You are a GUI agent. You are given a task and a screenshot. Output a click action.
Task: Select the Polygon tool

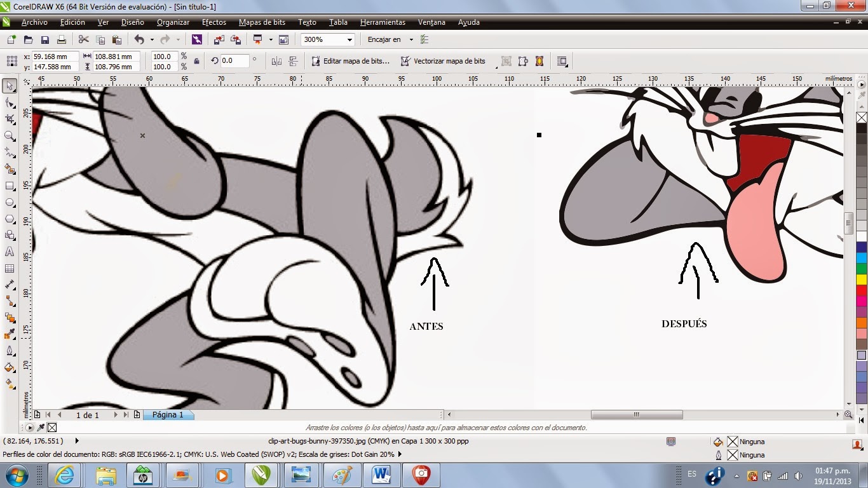pyautogui.click(x=10, y=219)
